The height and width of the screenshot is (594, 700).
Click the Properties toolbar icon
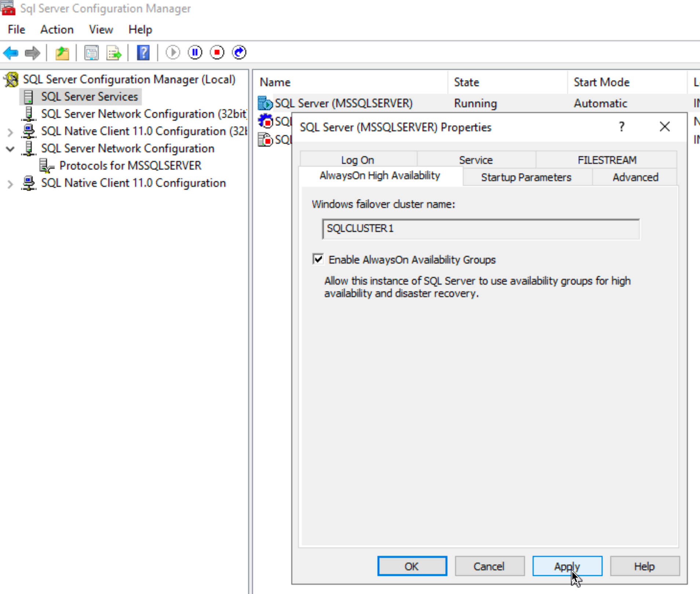[91, 53]
